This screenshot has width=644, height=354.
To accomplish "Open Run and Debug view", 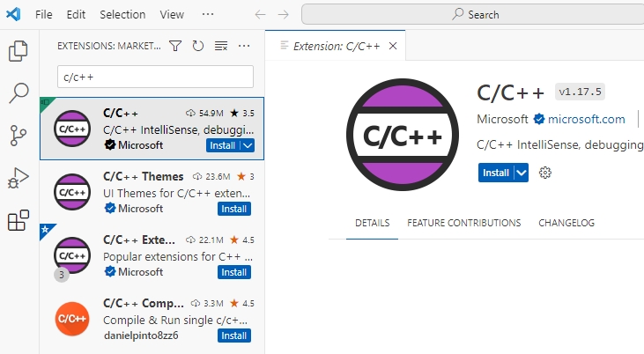I will 19,179.
